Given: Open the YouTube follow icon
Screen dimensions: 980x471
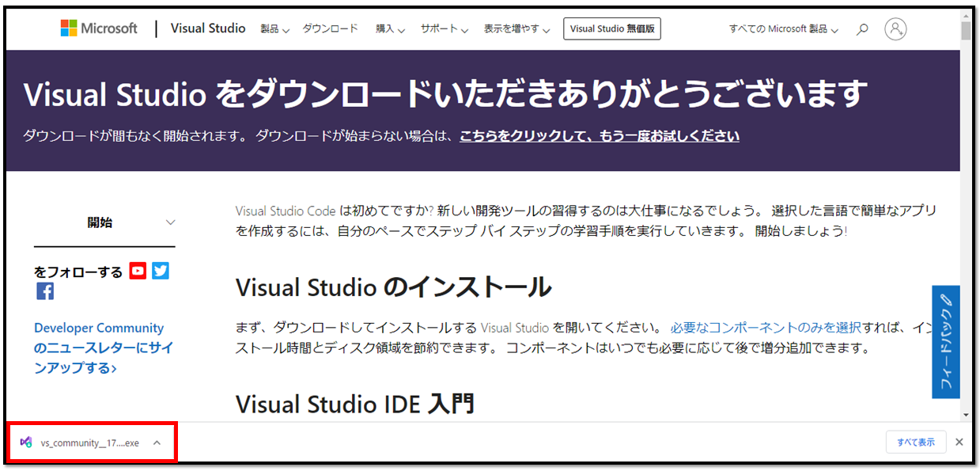Looking at the screenshot, I should click(138, 271).
